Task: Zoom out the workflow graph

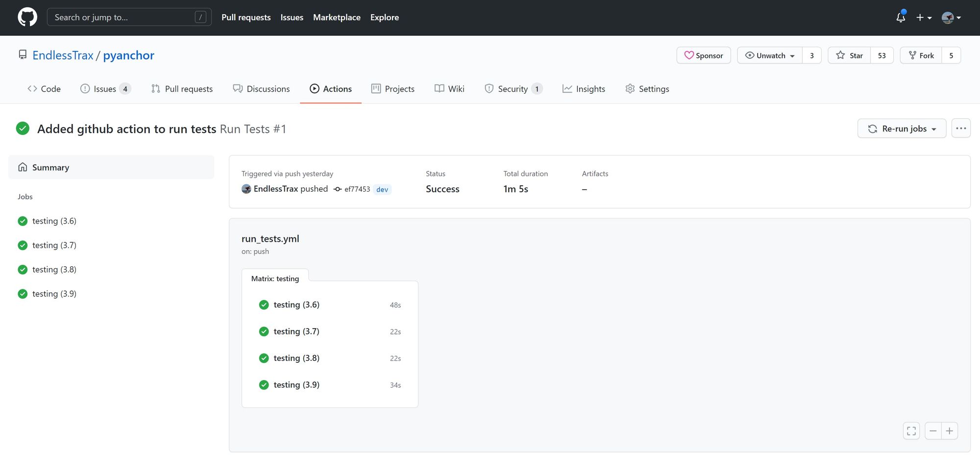Action: click(x=932, y=431)
